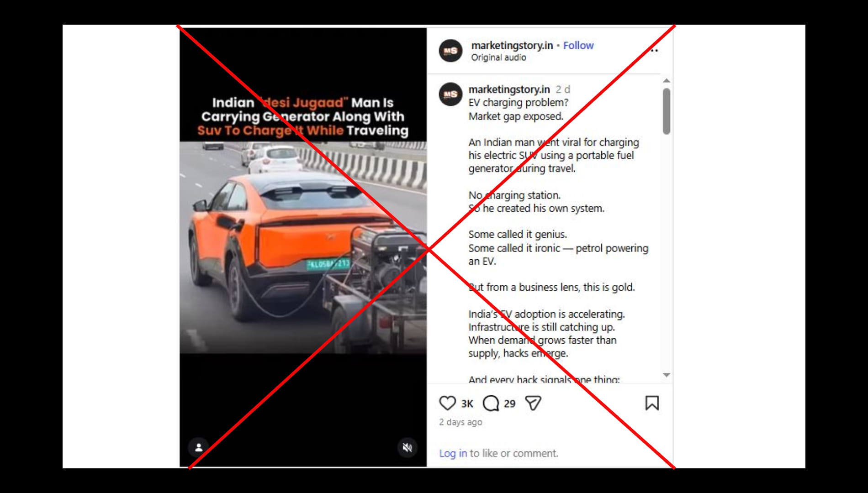Open more options three-dot menu
This screenshot has width=868, height=493.
pos(654,50)
